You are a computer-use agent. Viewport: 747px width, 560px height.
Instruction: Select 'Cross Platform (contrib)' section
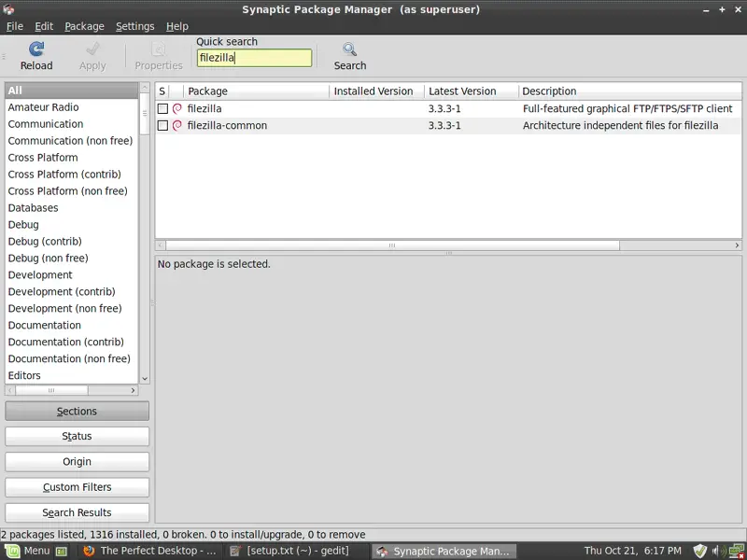click(x=72, y=175)
